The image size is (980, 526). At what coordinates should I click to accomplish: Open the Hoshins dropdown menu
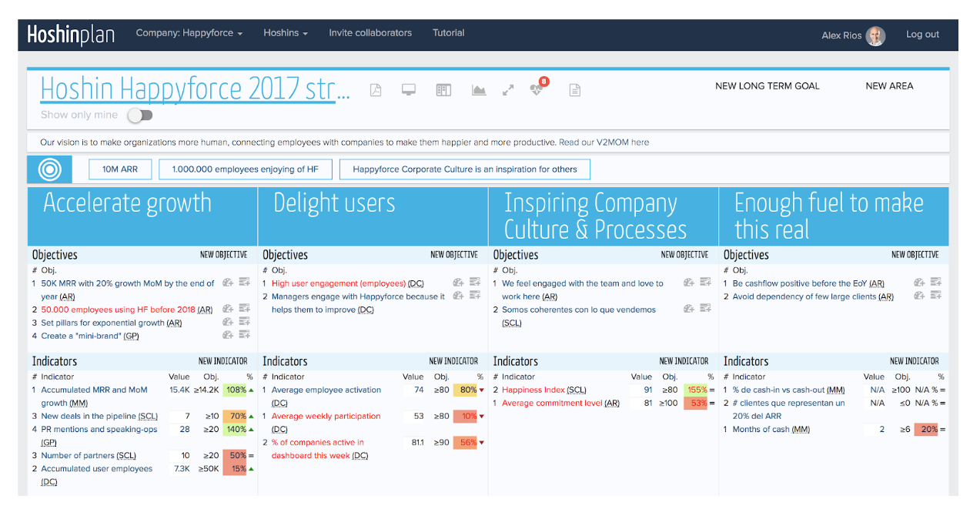[286, 33]
